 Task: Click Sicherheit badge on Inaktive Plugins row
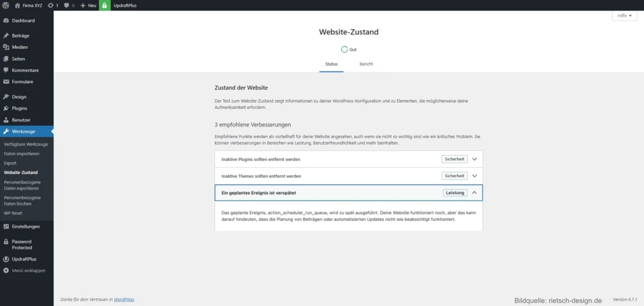(x=455, y=159)
